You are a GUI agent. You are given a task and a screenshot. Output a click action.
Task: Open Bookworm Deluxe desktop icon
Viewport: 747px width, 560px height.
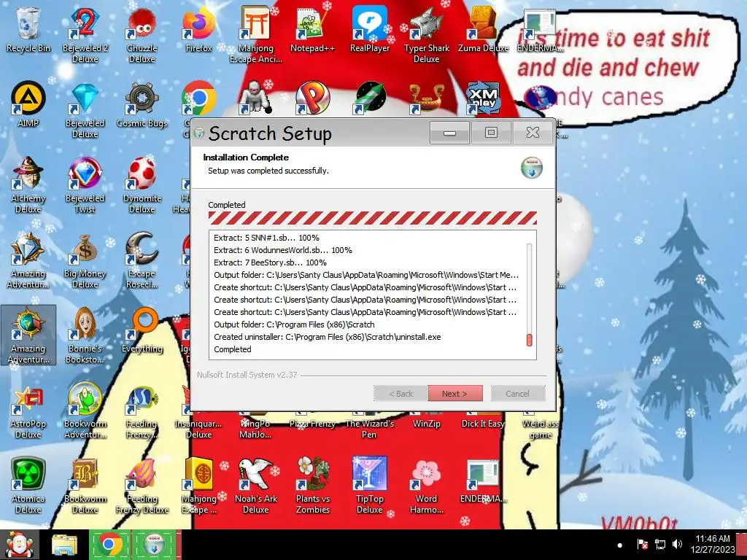(x=85, y=486)
